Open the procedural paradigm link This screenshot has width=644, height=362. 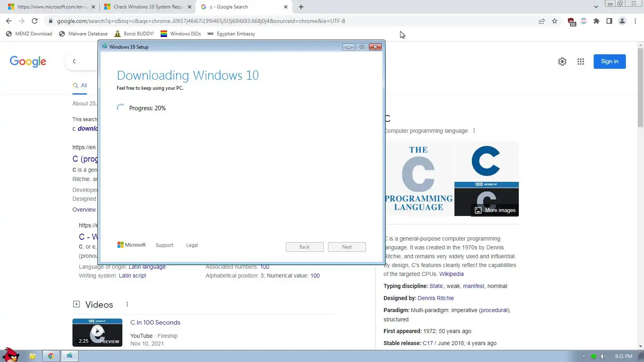(x=494, y=310)
